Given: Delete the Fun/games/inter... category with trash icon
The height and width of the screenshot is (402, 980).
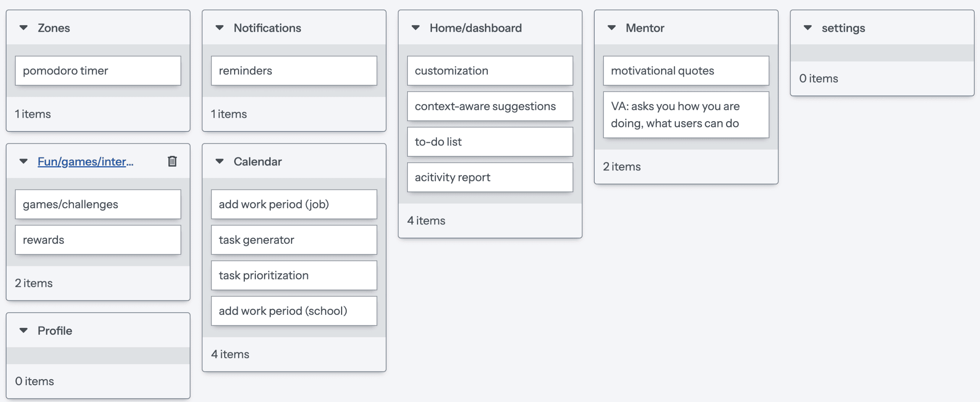Looking at the screenshot, I should (x=172, y=161).
